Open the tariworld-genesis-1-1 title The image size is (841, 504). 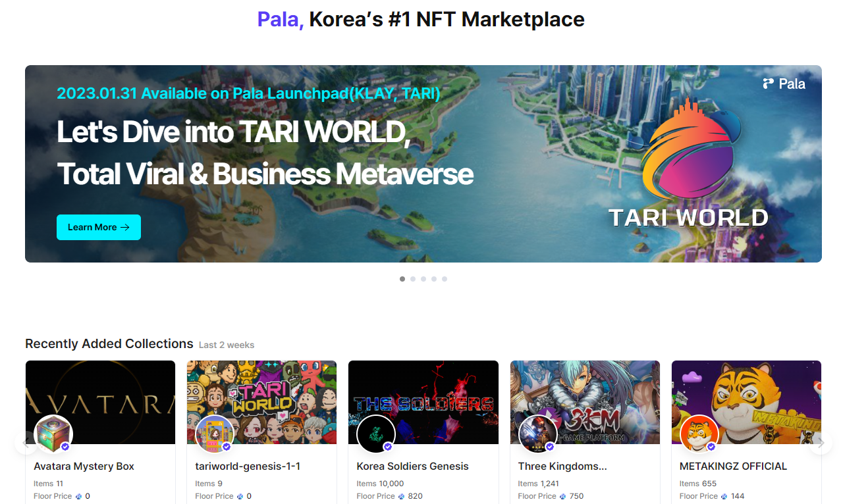248,466
